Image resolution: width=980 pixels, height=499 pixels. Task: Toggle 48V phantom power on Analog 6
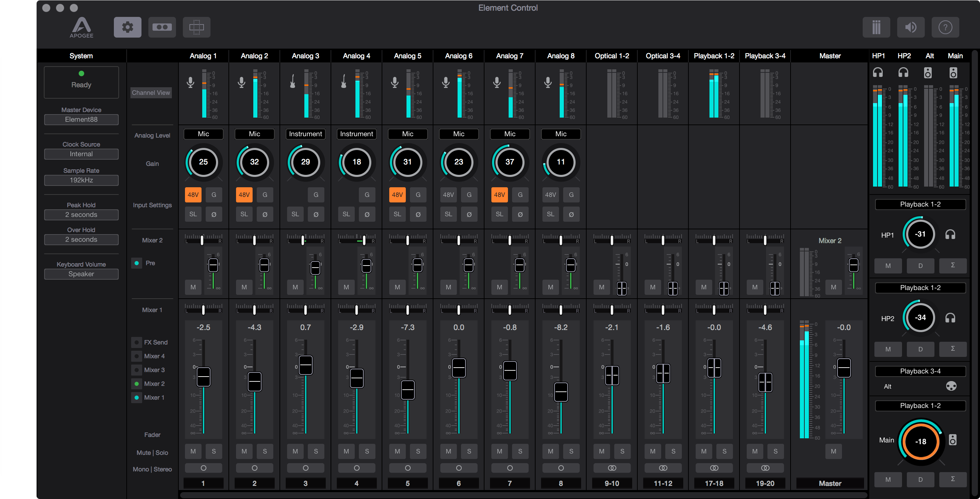pos(448,195)
